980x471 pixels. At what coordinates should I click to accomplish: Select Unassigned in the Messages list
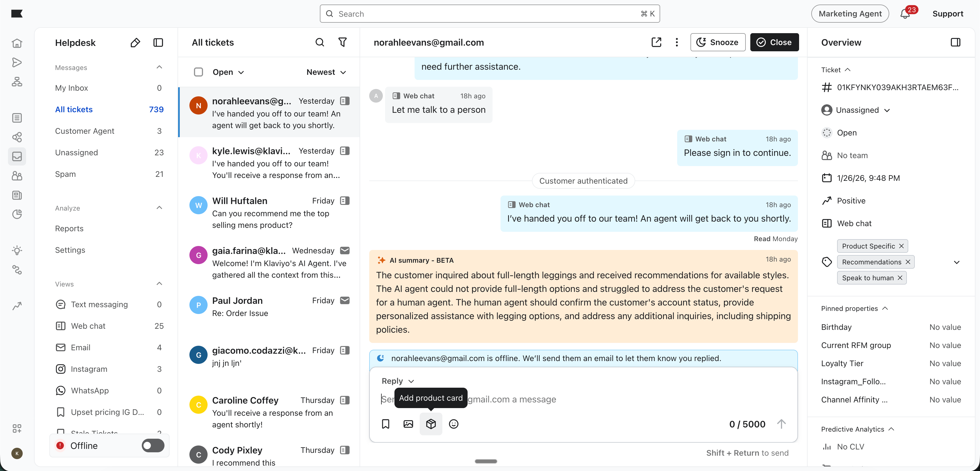click(77, 152)
